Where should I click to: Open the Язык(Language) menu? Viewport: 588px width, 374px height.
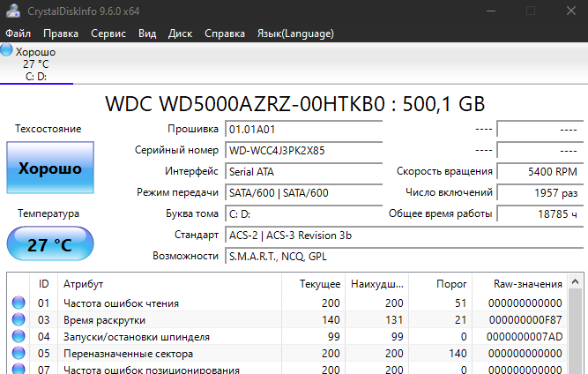point(295,34)
